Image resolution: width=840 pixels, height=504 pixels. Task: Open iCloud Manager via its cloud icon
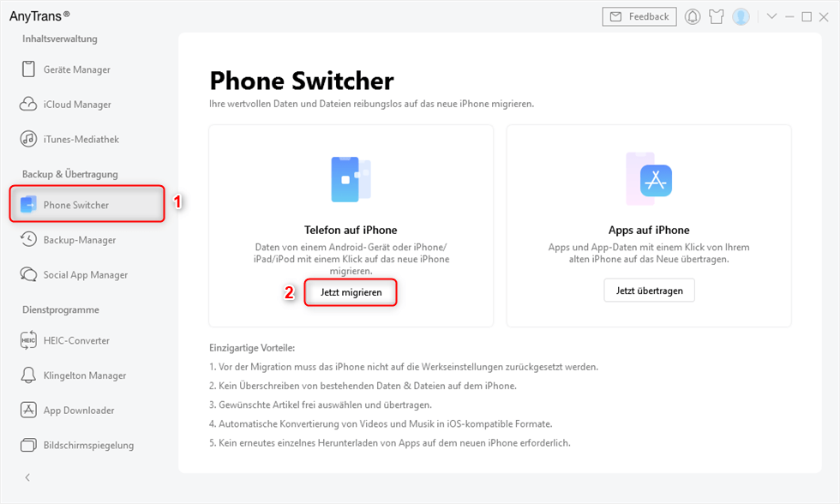[x=28, y=105]
